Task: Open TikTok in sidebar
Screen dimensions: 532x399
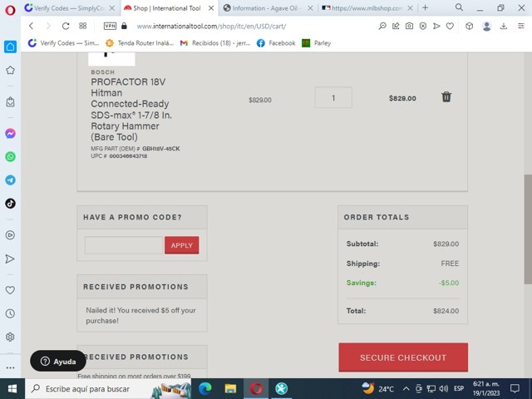Action: [10, 203]
